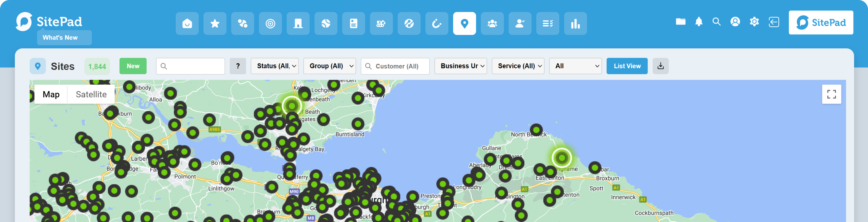
Task: Open the magnet nav icon
Action: pos(437,24)
